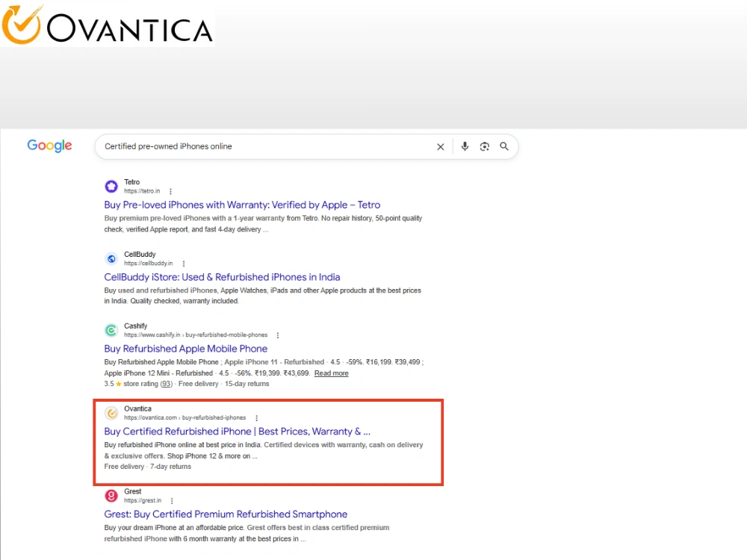Open more options for Tetro result

click(170, 191)
